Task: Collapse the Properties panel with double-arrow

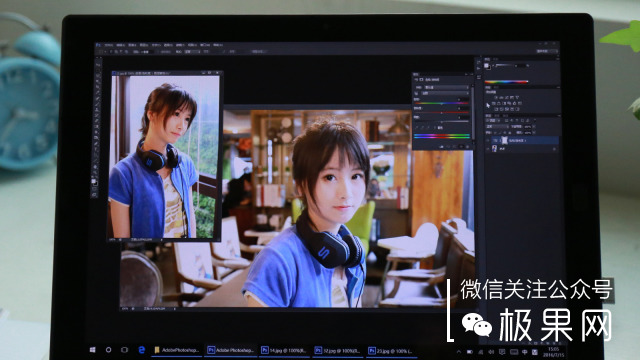Action: coord(467,74)
